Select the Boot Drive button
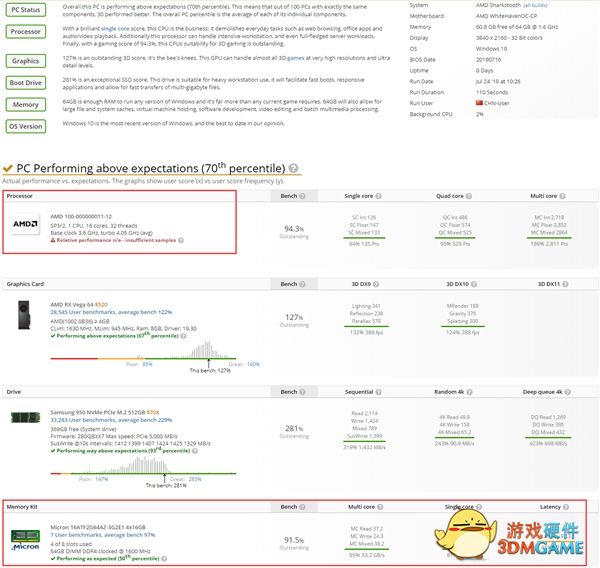600x568 pixels. click(26, 83)
